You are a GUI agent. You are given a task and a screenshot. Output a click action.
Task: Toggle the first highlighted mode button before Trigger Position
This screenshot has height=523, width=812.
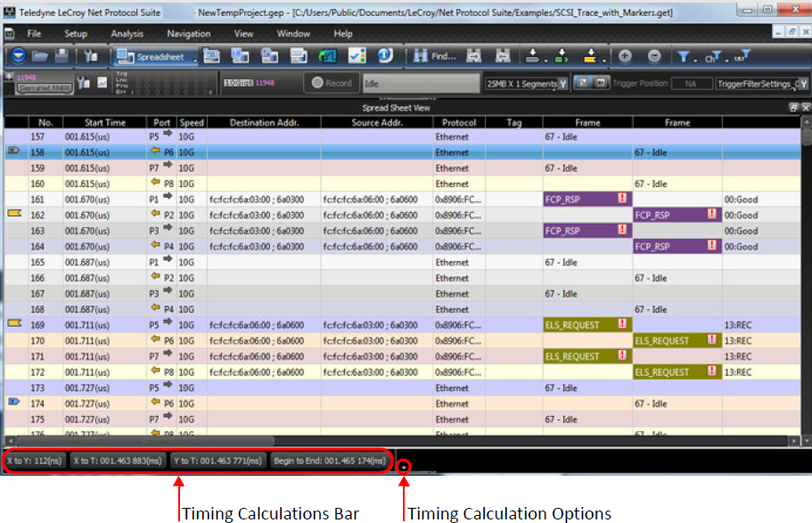pyautogui.click(x=583, y=83)
